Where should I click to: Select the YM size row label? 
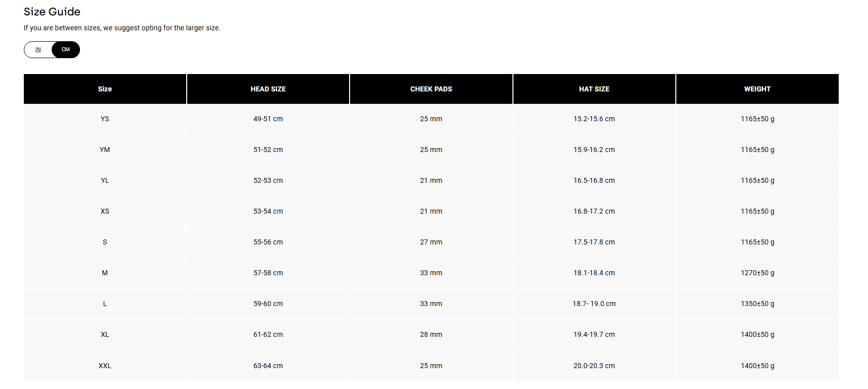coord(105,150)
